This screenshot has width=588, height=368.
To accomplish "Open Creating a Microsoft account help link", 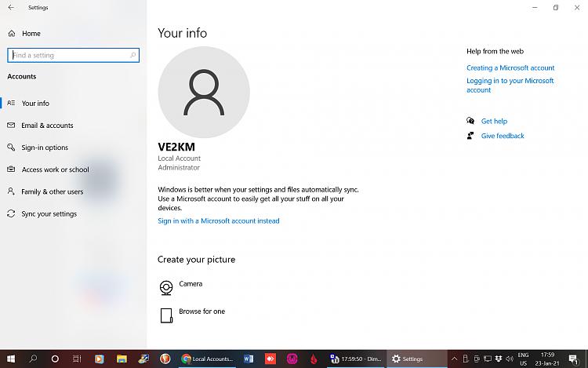I will click(510, 68).
